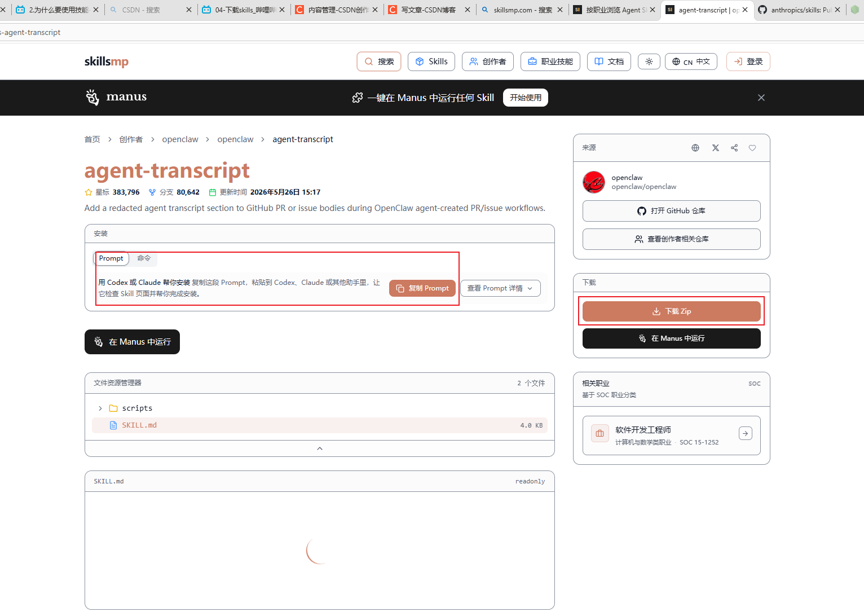
Task: Select the scripts folder icon
Action: coord(113,408)
